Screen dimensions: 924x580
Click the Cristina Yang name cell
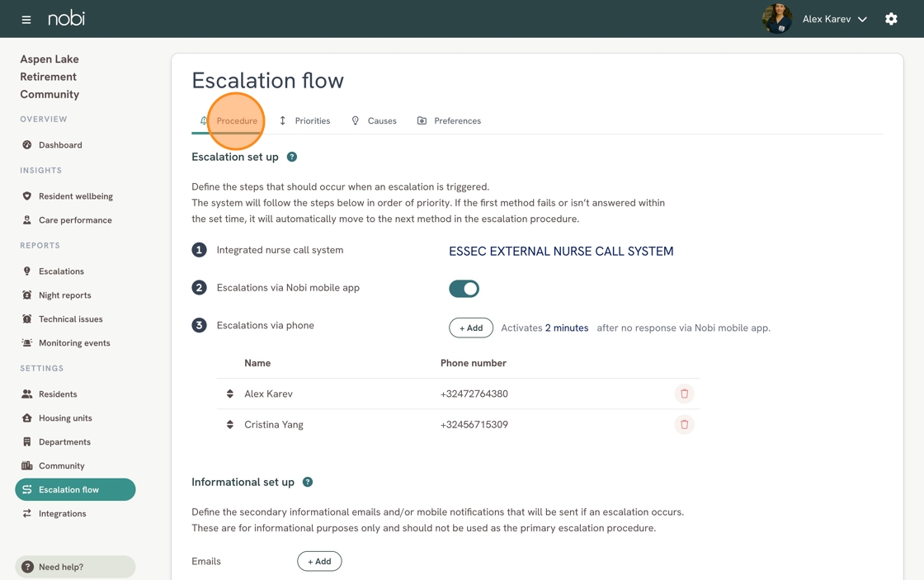tap(273, 424)
